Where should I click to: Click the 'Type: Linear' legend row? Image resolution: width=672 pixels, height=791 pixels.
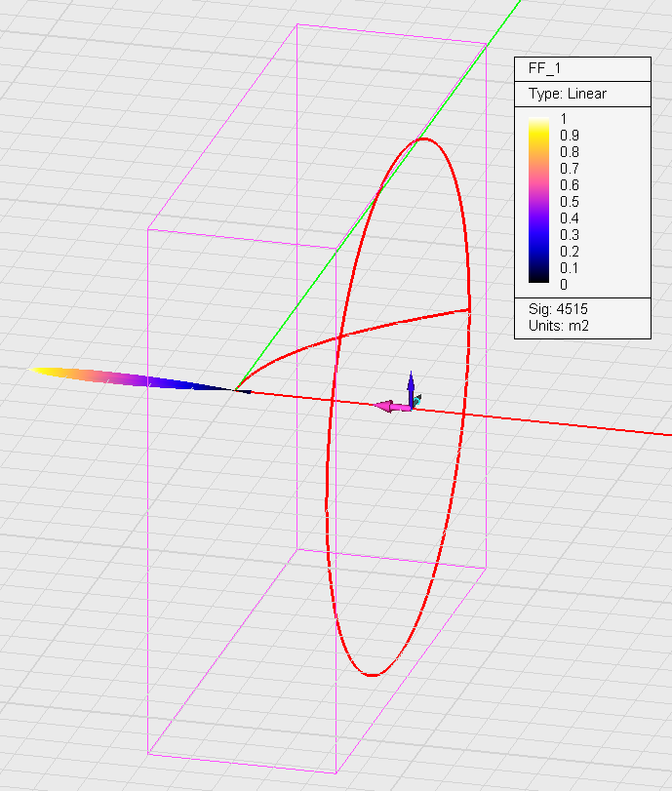pos(567,94)
